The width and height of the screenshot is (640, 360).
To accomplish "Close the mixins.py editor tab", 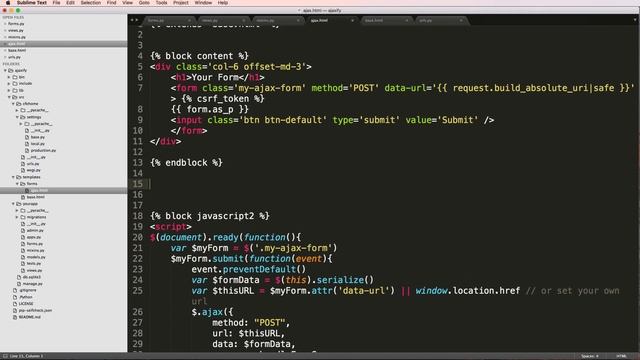I will [298, 20].
